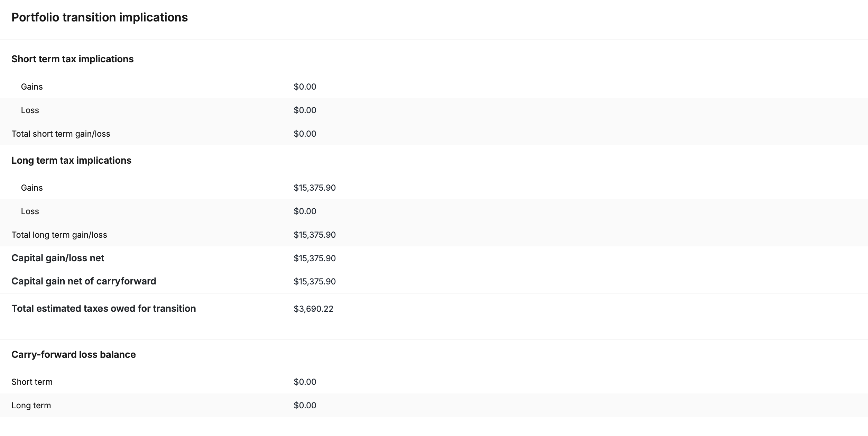Select the Short term tax implications header
The image size is (868, 436).
(x=72, y=59)
